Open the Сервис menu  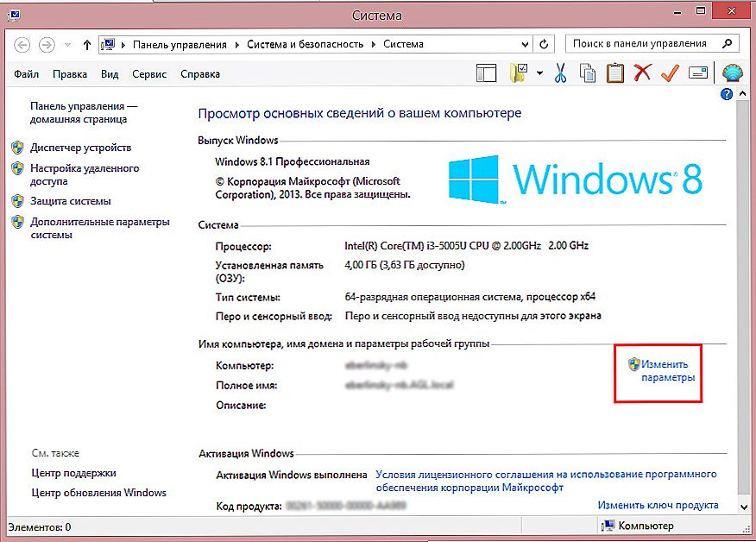pyautogui.click(x=149, y=73)
